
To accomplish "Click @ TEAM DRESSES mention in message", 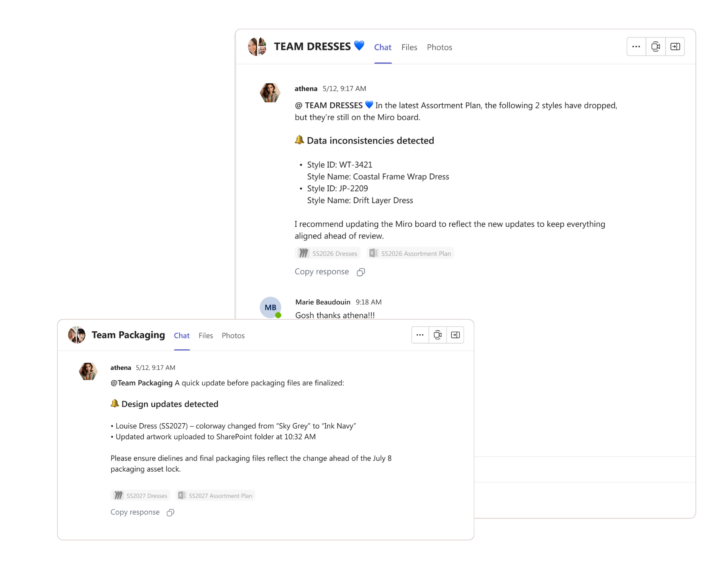I will 334,105.
